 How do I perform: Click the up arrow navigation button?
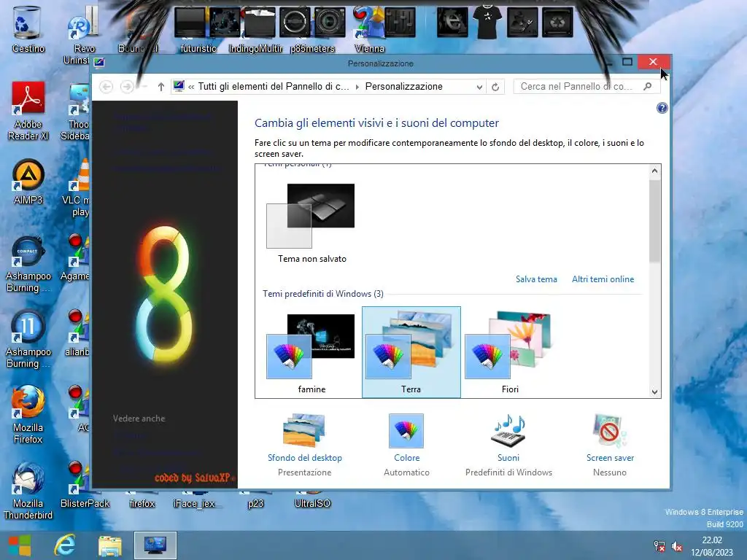(161, 87)
